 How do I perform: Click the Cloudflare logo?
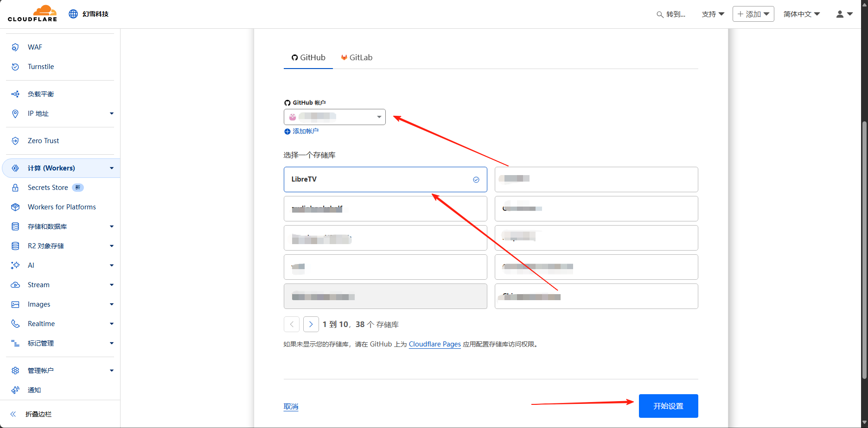[32, 13]
